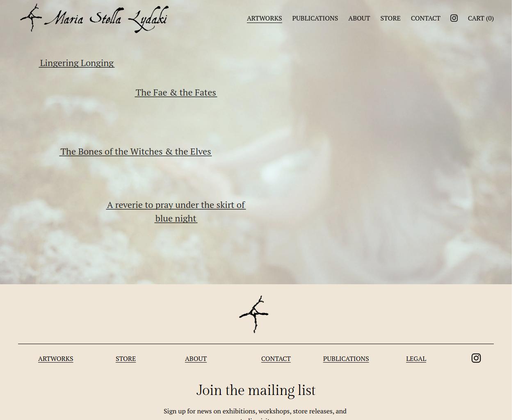Open the Artworks menu in header

click(264, 18)
